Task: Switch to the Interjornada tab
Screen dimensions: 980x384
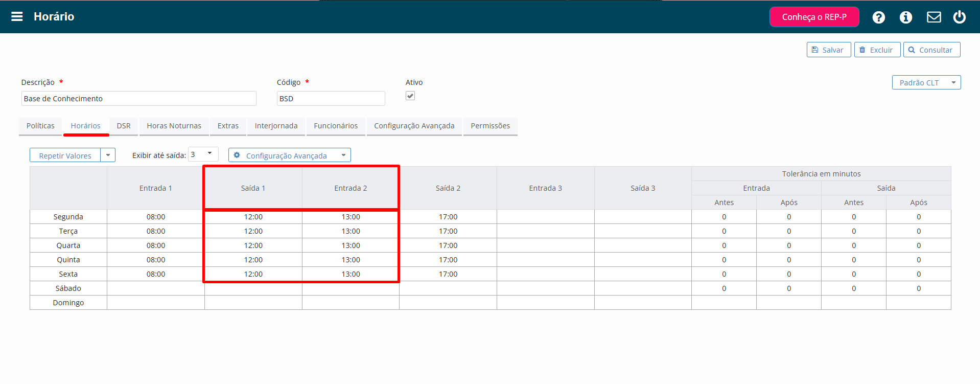Action: [276, 126]
